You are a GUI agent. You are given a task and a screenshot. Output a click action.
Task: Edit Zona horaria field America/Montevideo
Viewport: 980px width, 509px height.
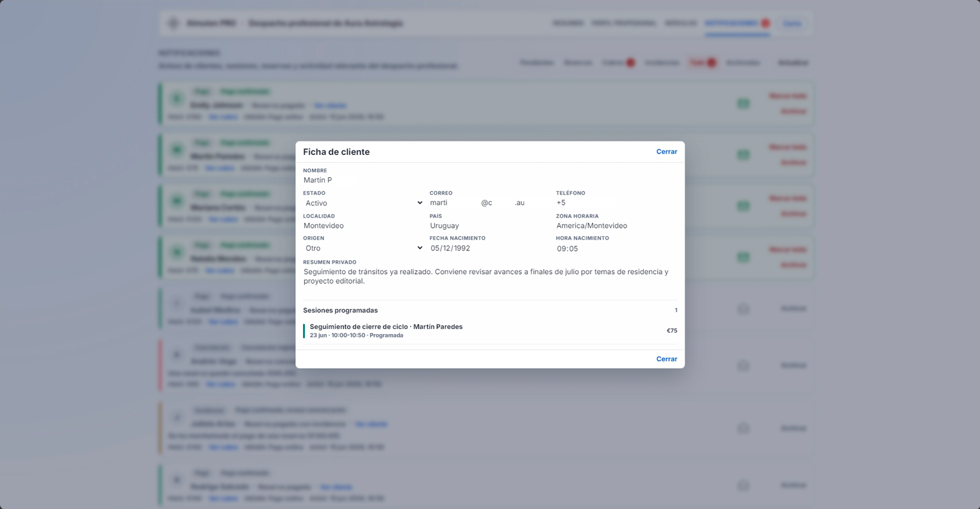(616, 225)
